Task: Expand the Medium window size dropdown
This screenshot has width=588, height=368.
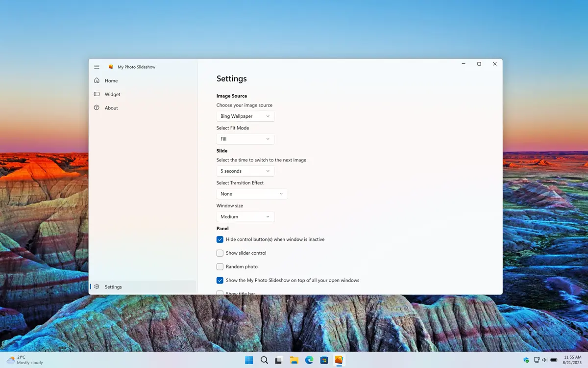Action: pyautogui.click(x=245, y=216)
